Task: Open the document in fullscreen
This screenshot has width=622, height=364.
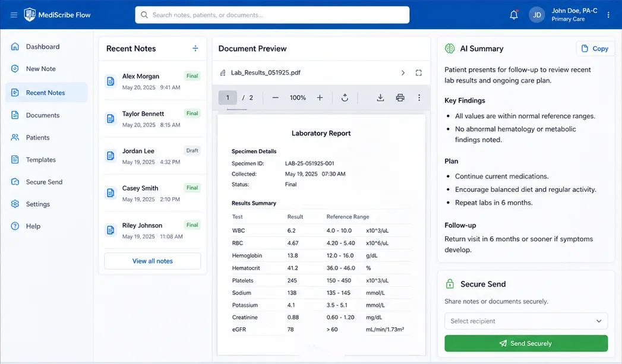Action: pyautogui.click(x=418, y=72)
